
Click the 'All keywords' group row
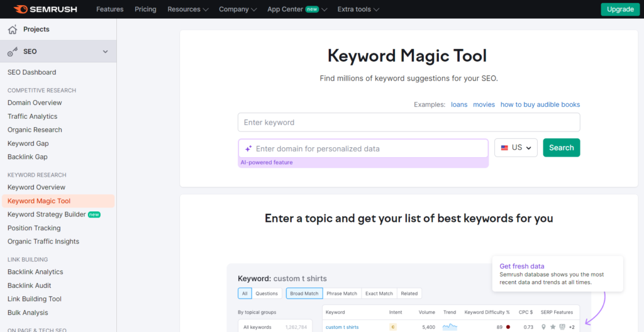click(x=275, y=327)
